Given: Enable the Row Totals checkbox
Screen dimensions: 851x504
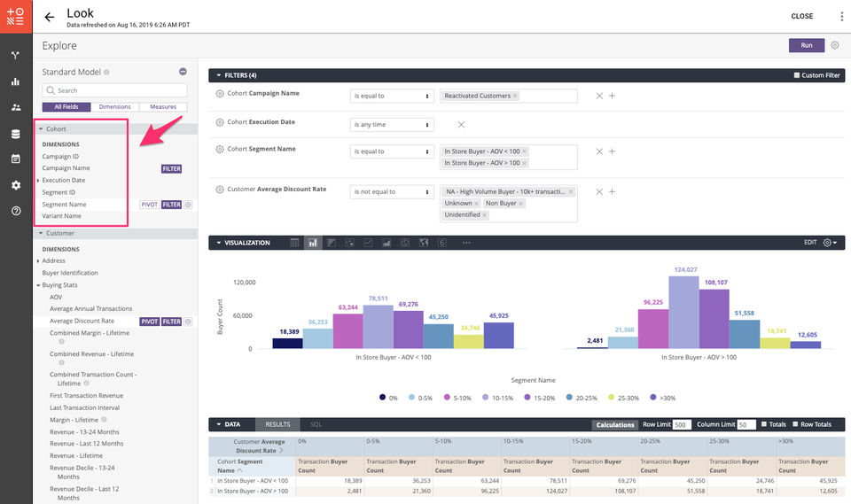Looking at the screenshot, I should pos(796,424).
